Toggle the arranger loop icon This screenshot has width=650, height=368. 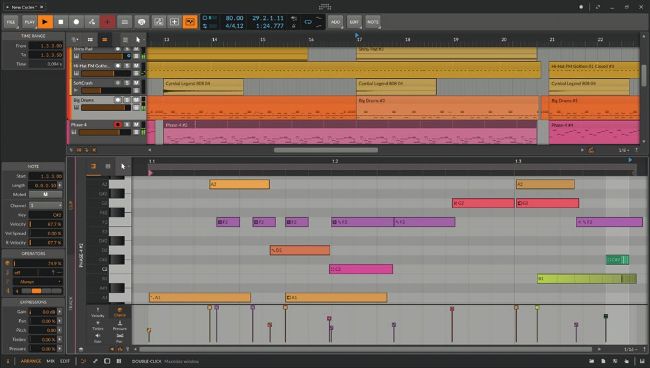[308, 22]
